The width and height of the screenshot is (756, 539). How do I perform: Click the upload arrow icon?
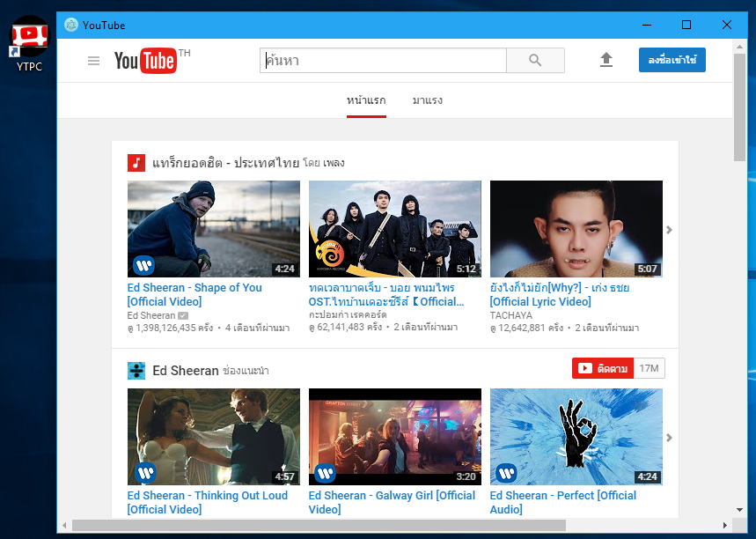coord(606,60)
